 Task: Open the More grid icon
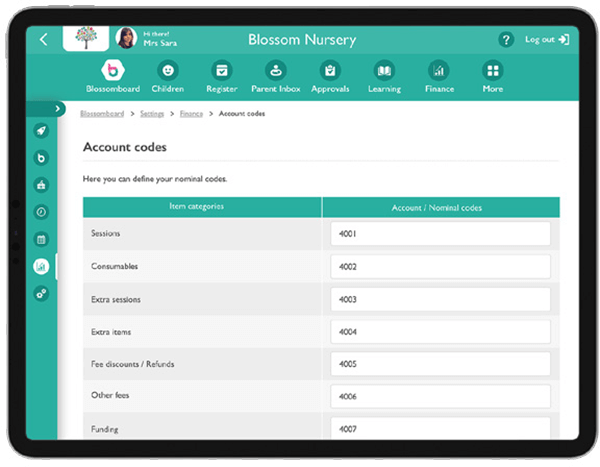493,71
